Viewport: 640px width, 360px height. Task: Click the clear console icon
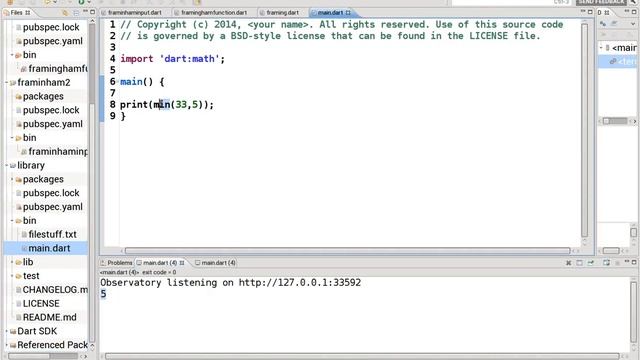tap(580, 263)
